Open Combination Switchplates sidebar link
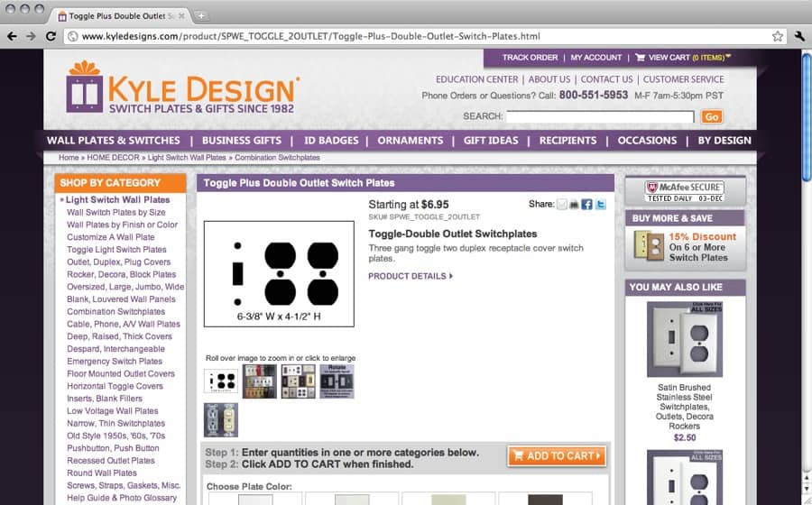812x505 pixels. [116, 311]
